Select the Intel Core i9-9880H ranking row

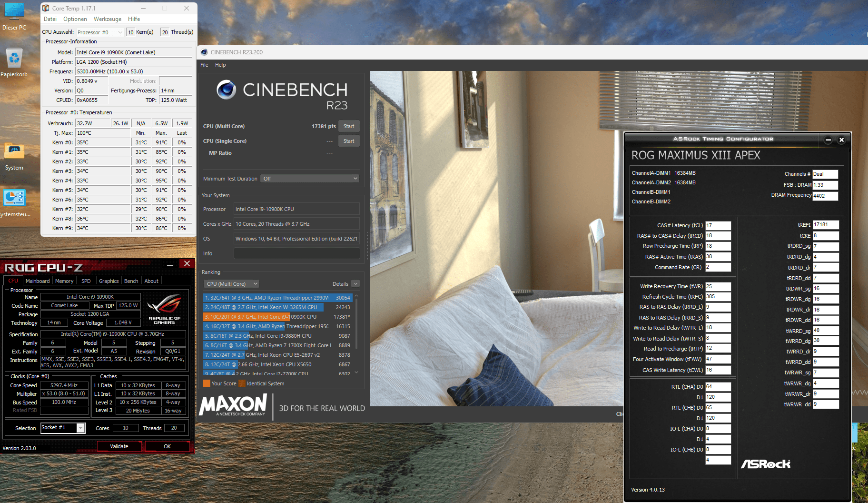(x=277, y=336)
